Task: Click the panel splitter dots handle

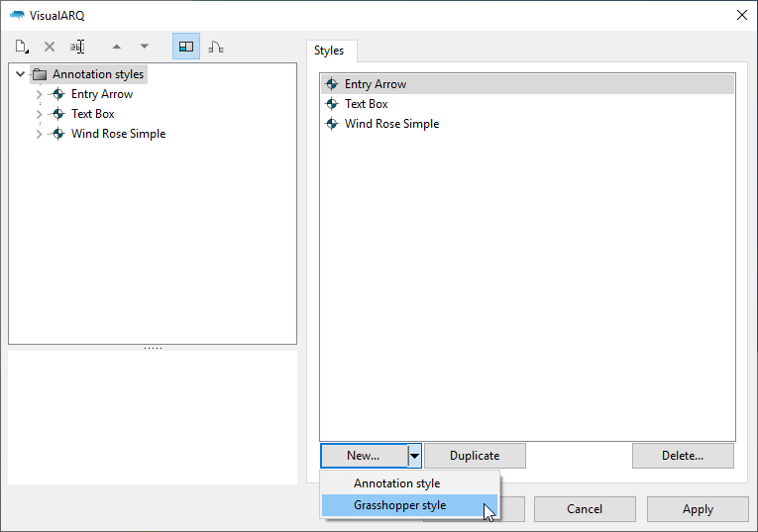Action: (x=153, y=348)
